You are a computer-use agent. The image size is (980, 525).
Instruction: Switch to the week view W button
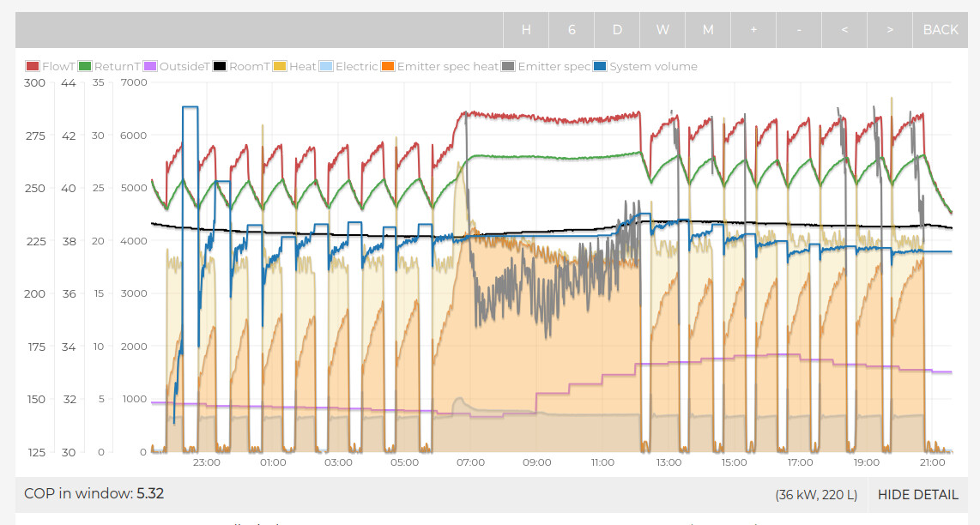click(x=662, y=30)
